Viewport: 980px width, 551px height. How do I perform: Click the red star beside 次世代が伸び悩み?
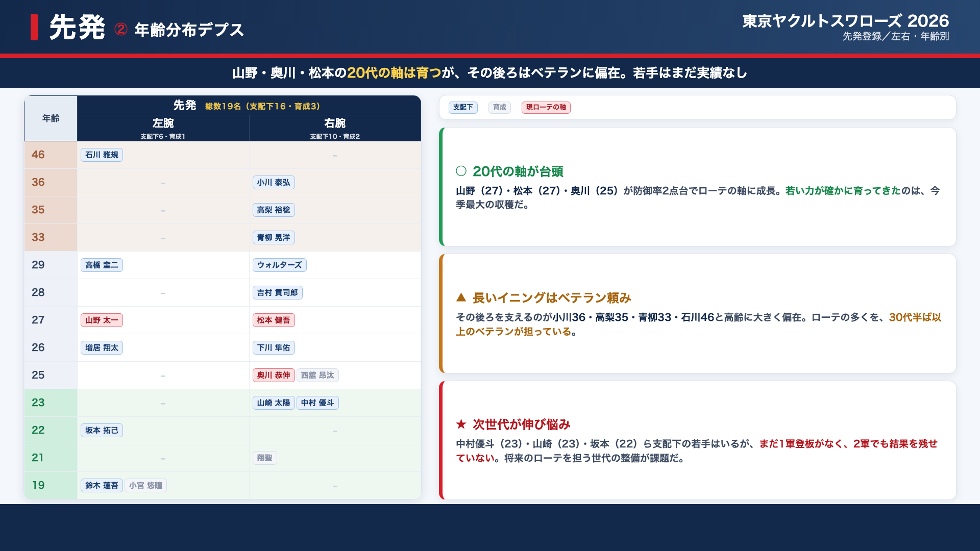[x=461, y=424]
